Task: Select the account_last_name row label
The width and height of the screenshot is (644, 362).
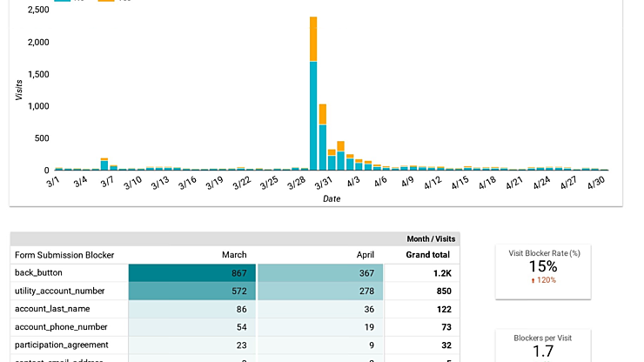Action: pos(52,309)
